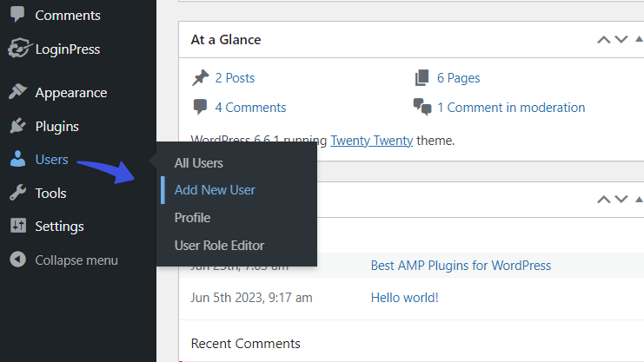Open the LoginPress menu item
Viewport: 644px width, 362px height.
[x=68, y=49]
